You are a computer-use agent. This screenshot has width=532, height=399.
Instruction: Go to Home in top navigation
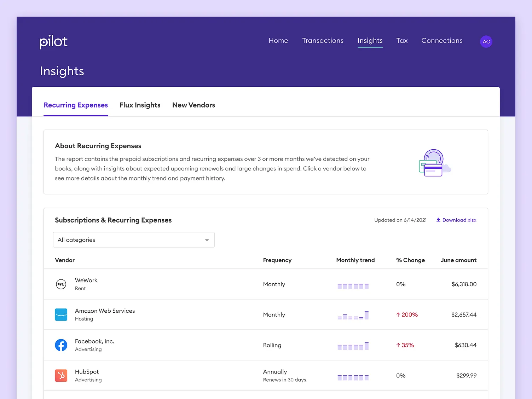(x=278, y=41)
